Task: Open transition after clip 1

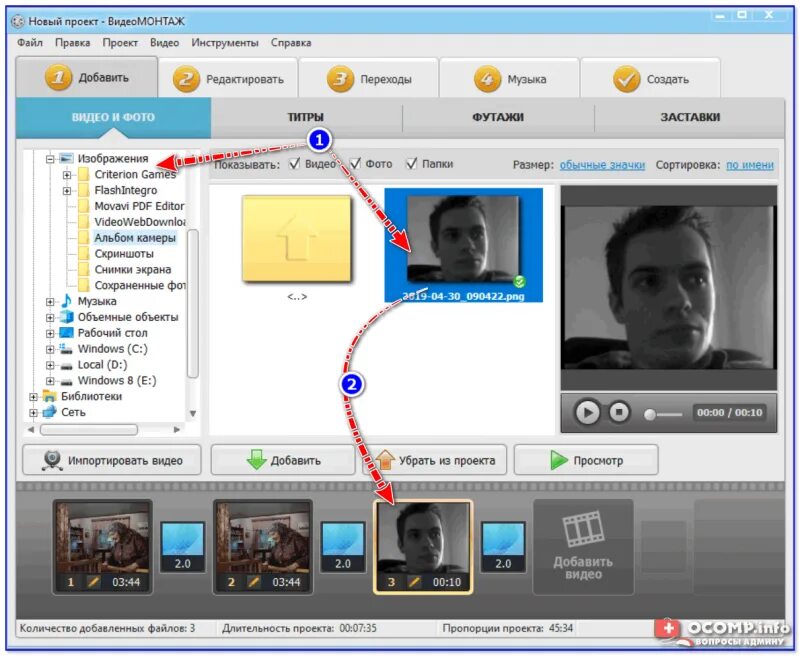Action: coord(183,547)
